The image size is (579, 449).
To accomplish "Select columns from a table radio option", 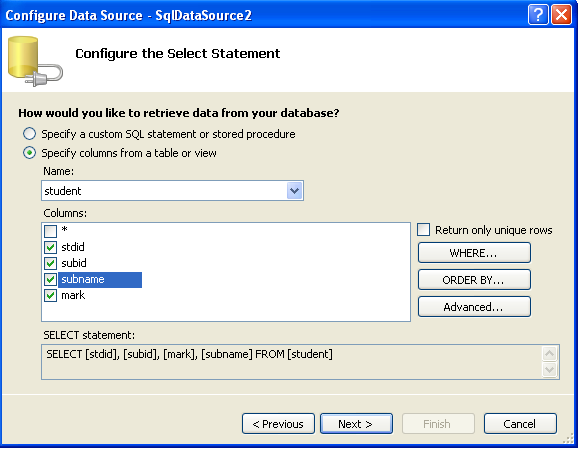I will (x=30, y=153).
